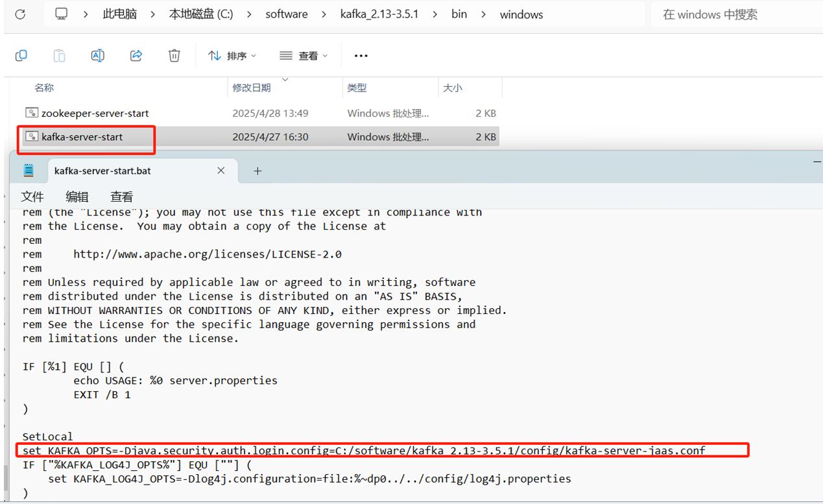Viewport: 823px width, 504px height.
Task: Expand chevron after kafka_2.13-3.5.1 breadcrumb
Action: (435, 14)
